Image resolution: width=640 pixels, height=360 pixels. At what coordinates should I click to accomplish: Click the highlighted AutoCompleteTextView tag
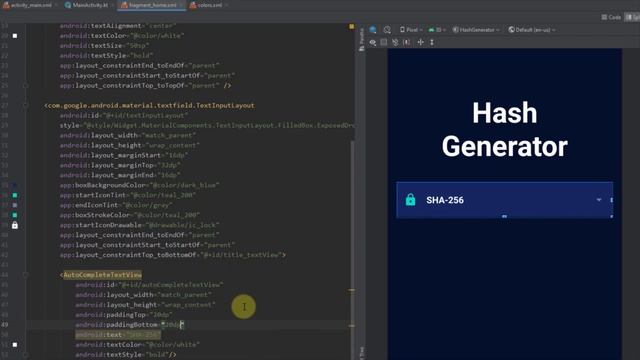click(x=102, y=275)
